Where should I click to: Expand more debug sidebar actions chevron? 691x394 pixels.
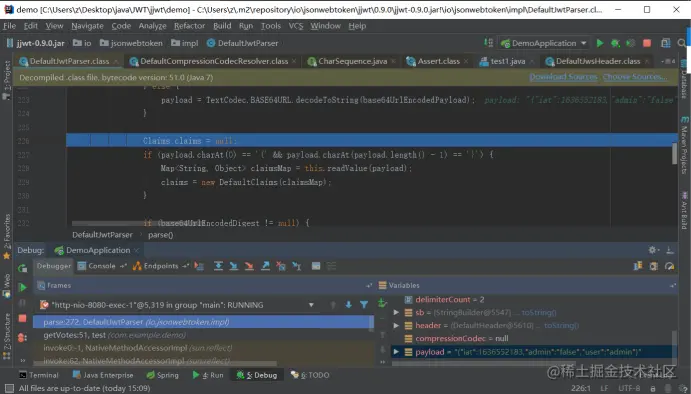pos(22,360)
